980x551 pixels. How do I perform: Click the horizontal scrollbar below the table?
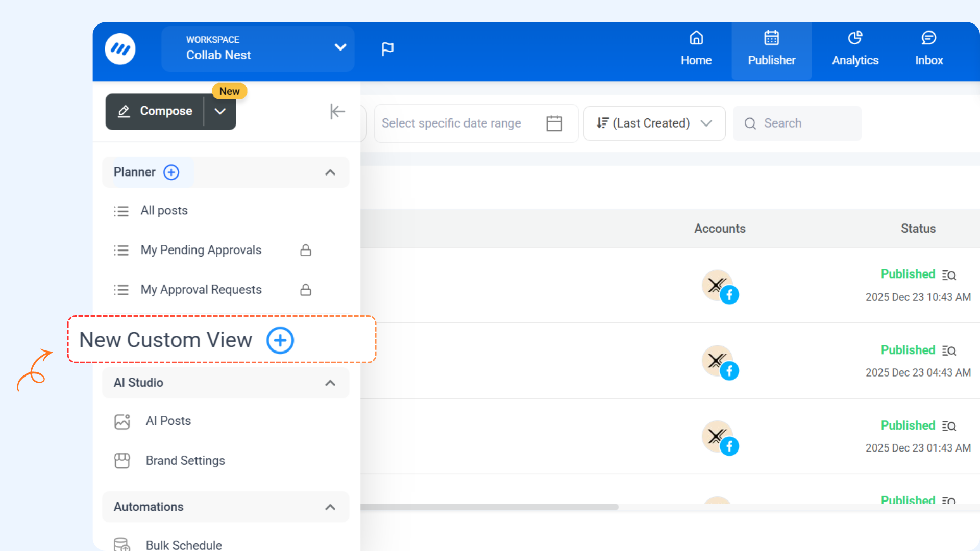(x=489, y=507)
